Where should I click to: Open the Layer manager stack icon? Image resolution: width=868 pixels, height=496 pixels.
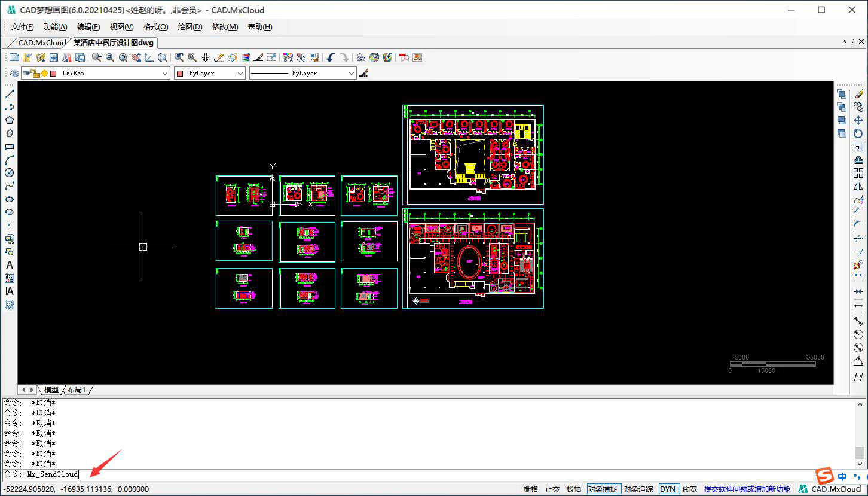tap(14, 73)
